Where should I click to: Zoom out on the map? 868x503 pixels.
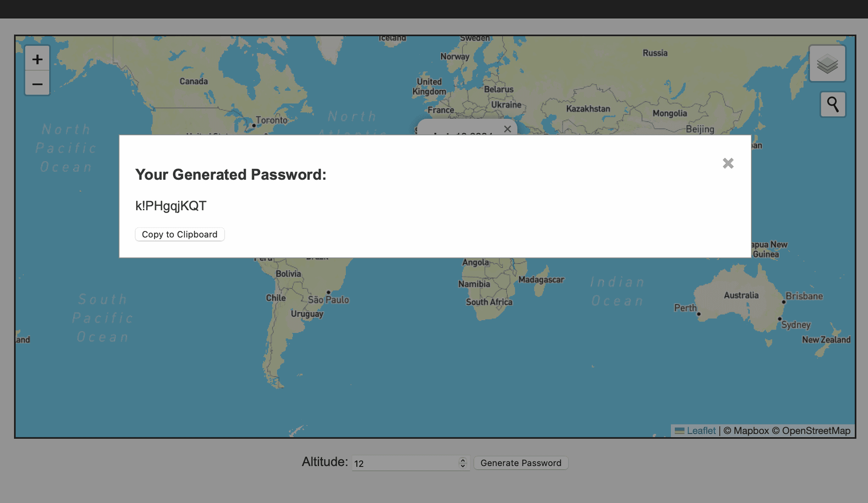(37, 84)
